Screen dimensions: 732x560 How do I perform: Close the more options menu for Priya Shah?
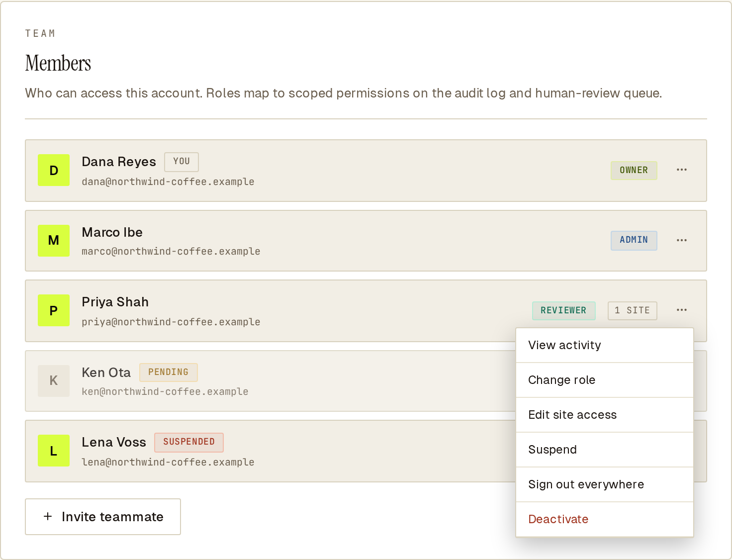pyautogui.click(x=681, y=310)
